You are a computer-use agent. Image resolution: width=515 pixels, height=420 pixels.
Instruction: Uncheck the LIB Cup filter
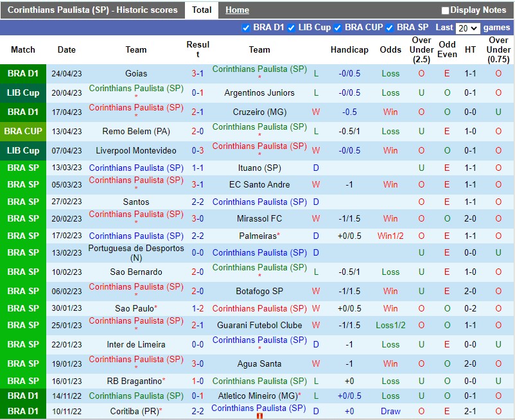(292, 28)
